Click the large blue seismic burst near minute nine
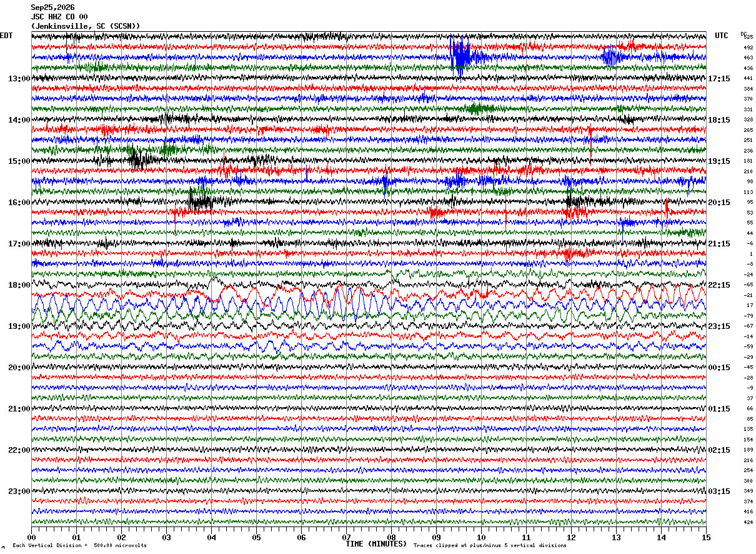This screenshot has height=554, width=756. 461,57
